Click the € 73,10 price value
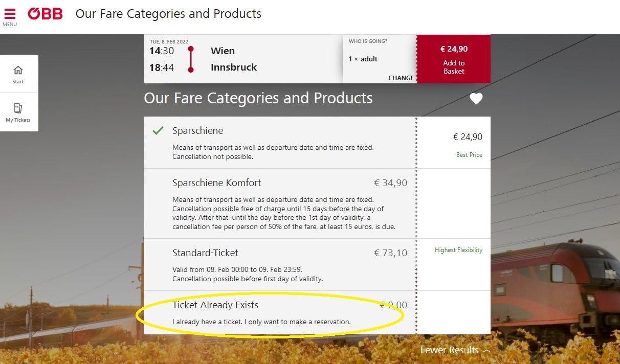This screenshot has height=364, width=620. [x=390, y=252]
